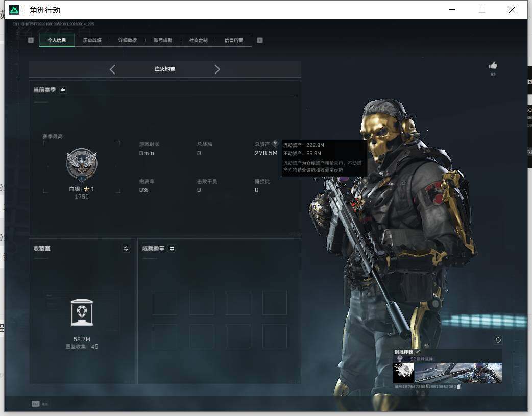Viewport: 532px width, 416px height.
Task: Click the 收藏室 value 58.7M
Action: 82,339
